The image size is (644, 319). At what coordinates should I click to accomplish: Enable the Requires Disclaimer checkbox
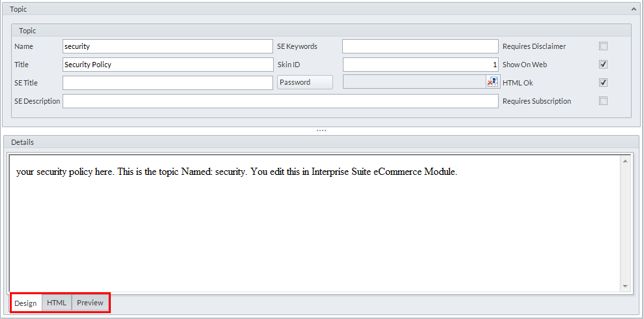(603, 46)
